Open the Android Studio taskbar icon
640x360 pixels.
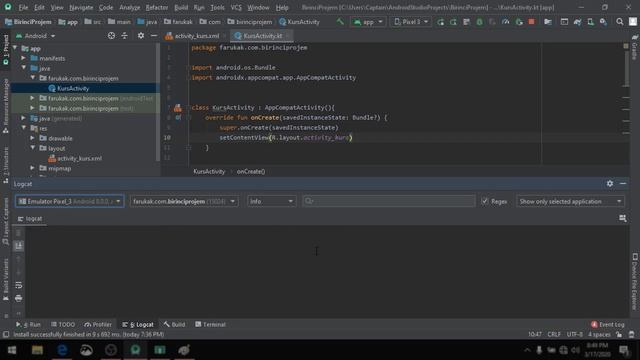(x=135, y=350)
